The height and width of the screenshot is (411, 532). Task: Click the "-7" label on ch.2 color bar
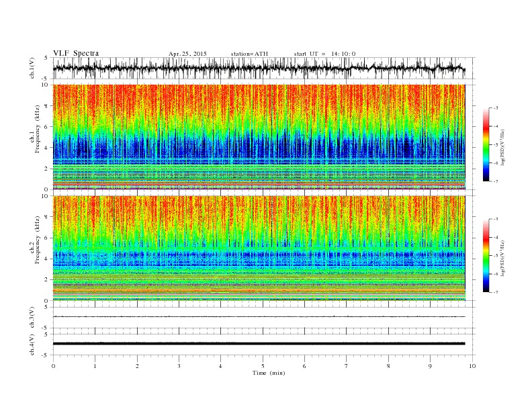pos(496,292)
